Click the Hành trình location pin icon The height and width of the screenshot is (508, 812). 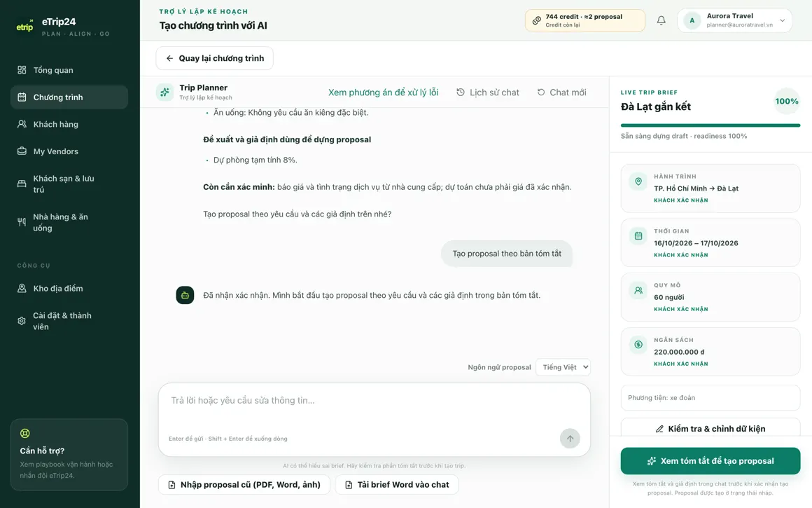(638, 181)
